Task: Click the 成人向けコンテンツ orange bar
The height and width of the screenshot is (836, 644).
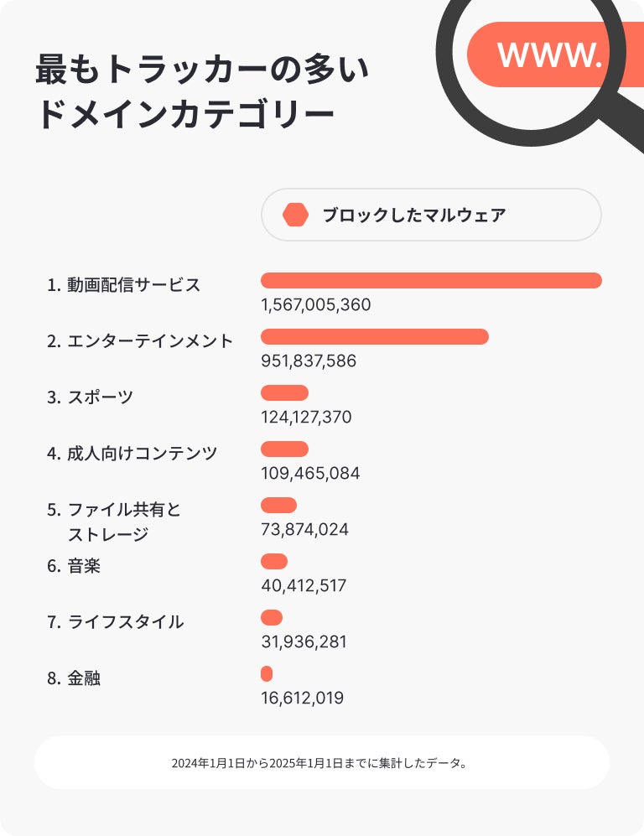Action: 285,449
